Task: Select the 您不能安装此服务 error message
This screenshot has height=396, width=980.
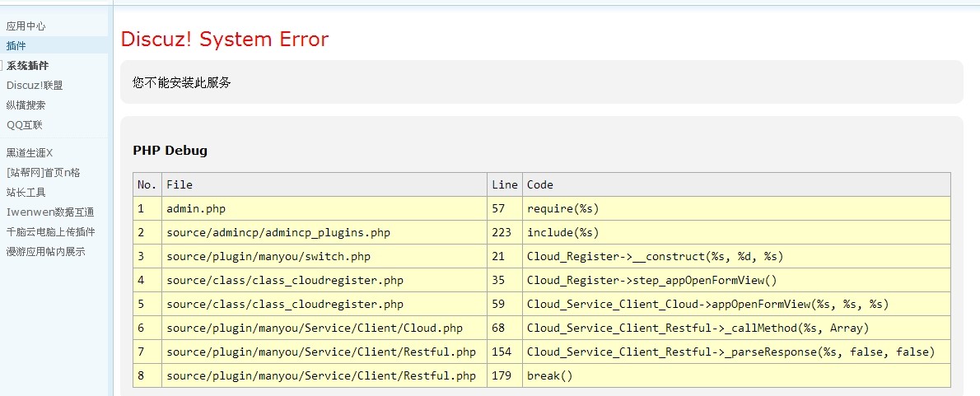Action: [182, 82]
